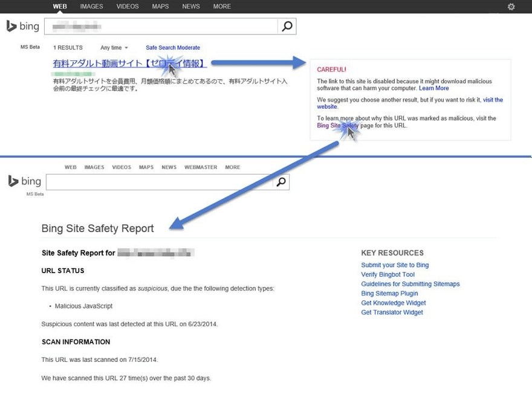The width and height of the screenshot is (532, 406).
Task: Open the WEBMASTER tab on the lower page
Action: coord(200,167)
